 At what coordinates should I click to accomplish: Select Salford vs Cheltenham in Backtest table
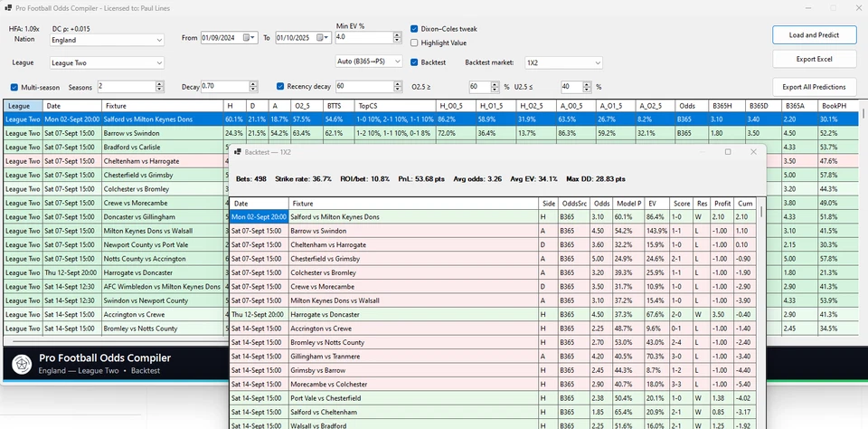[x=493, y=412]
